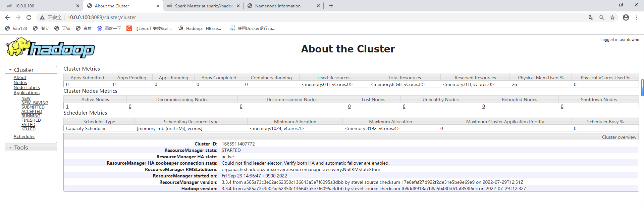Close the Namenode information tab
The image size is (644, 207).
pyautogui.click(x=318, y=6)
